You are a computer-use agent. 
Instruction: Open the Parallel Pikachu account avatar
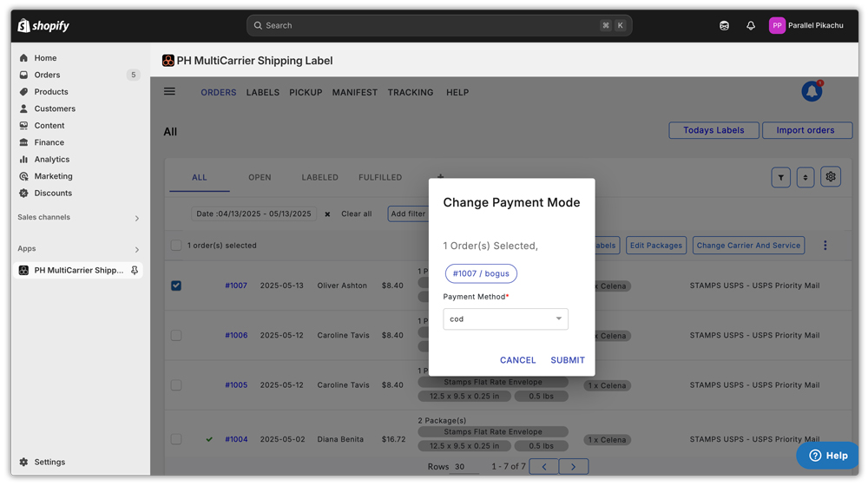(777, 25)
